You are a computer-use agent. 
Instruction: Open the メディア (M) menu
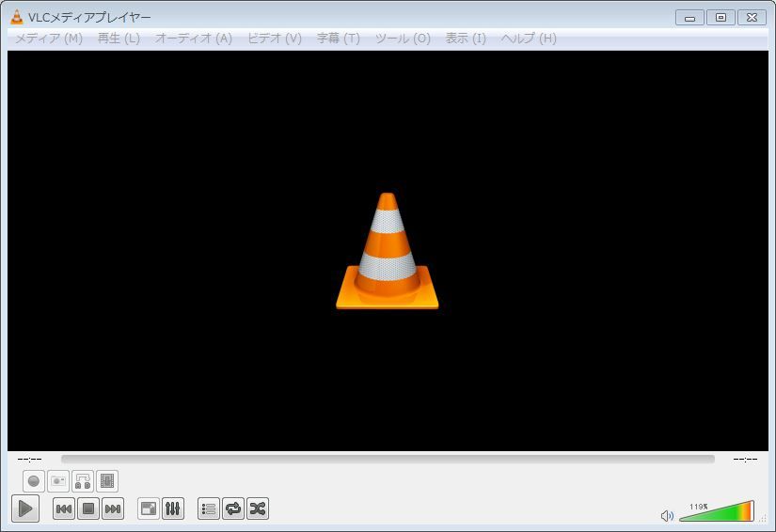point(49,39)
